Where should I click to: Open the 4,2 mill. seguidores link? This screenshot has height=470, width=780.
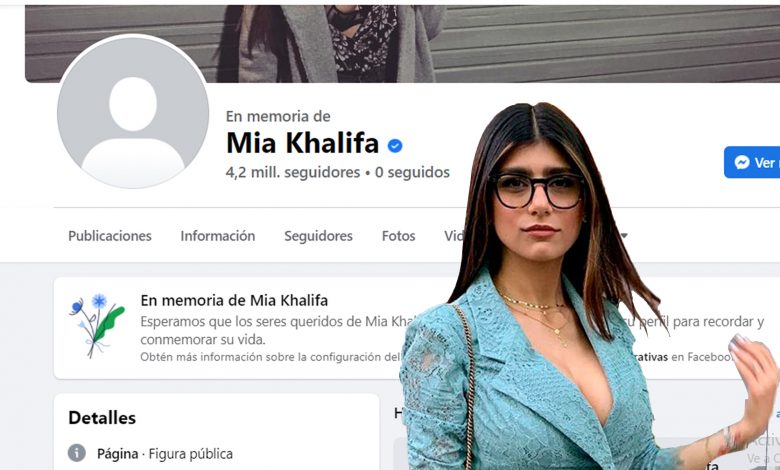(292, 172)
